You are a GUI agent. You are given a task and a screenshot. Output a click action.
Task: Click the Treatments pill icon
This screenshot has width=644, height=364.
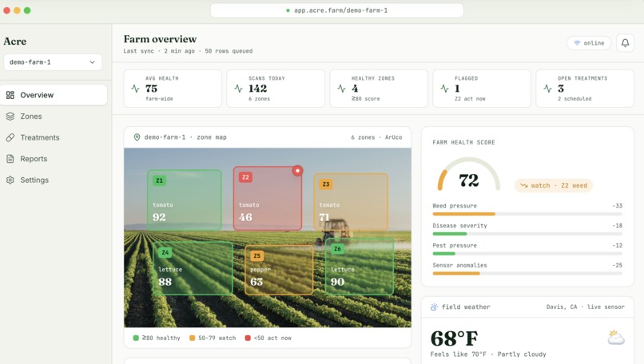pos(10,138)
